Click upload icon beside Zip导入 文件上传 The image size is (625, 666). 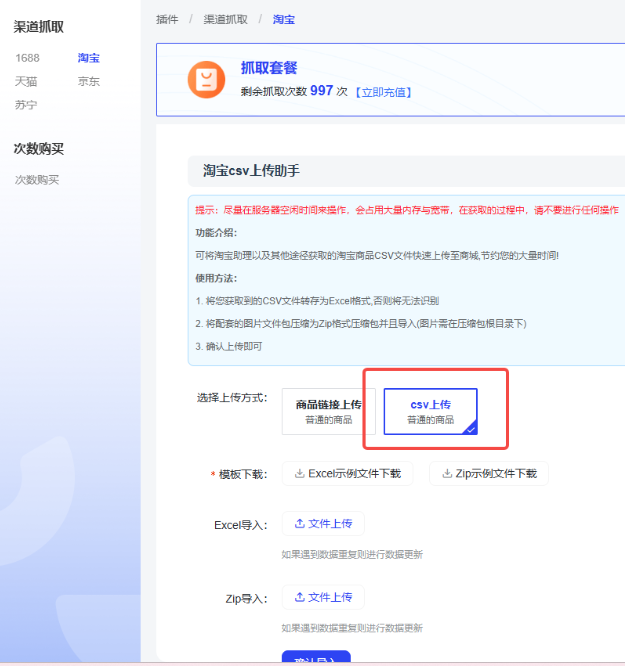pyautogui.click(x=299, y=597)
